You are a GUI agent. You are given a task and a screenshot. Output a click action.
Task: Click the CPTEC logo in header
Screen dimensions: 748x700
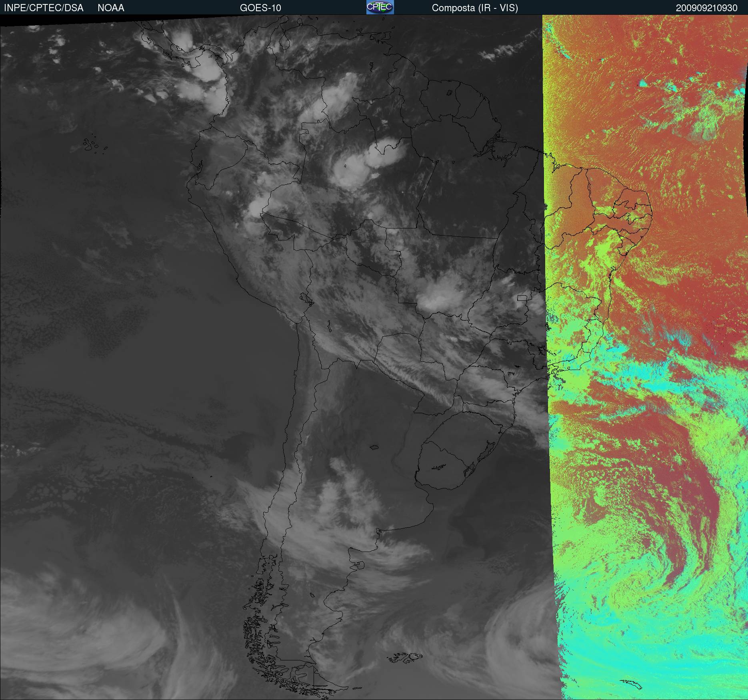(x=380, y=7)
